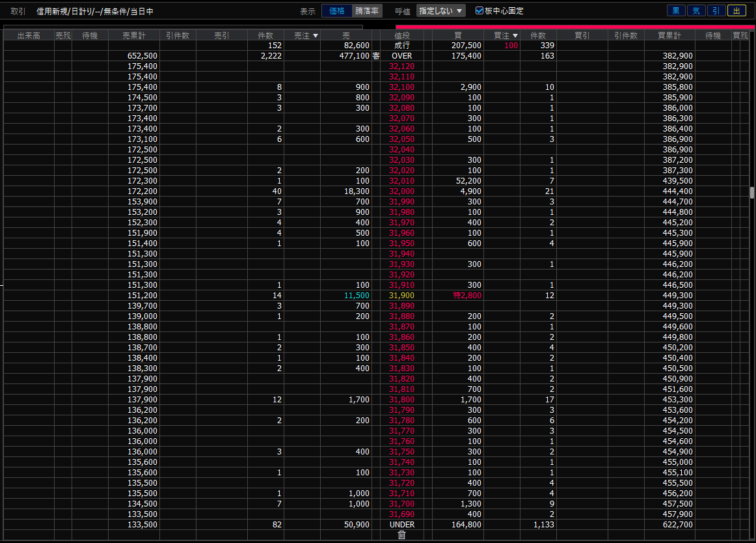This screenshot has height=543, width=756.
Task: Click the 成行 market order cell
Action: point(402,46)
